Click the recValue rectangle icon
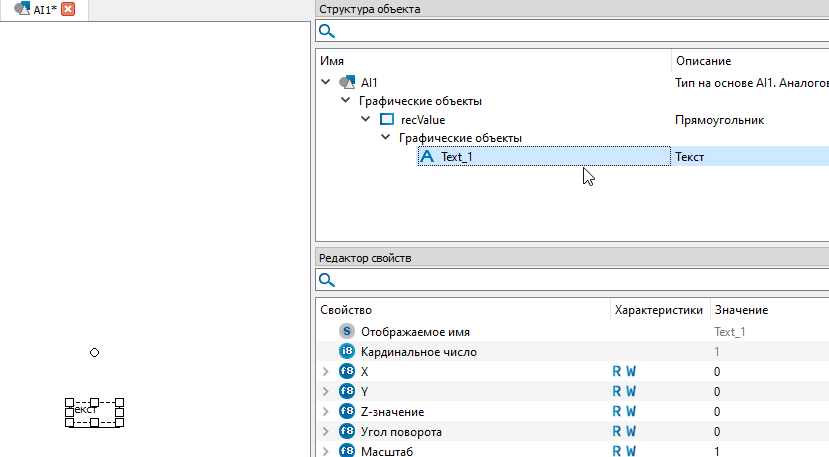The width and height of the screenshot is (829, 457). click(387, 119)
